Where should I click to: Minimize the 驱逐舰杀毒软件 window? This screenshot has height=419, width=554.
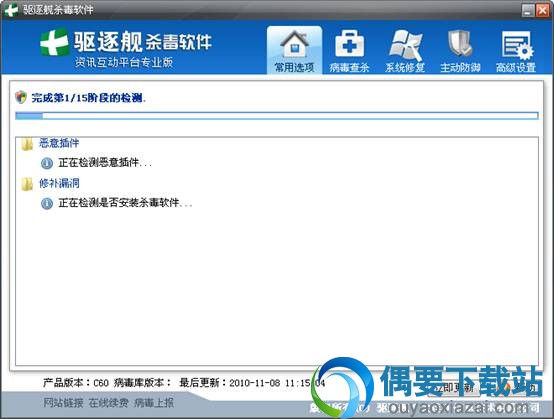[x=528, y=10]
